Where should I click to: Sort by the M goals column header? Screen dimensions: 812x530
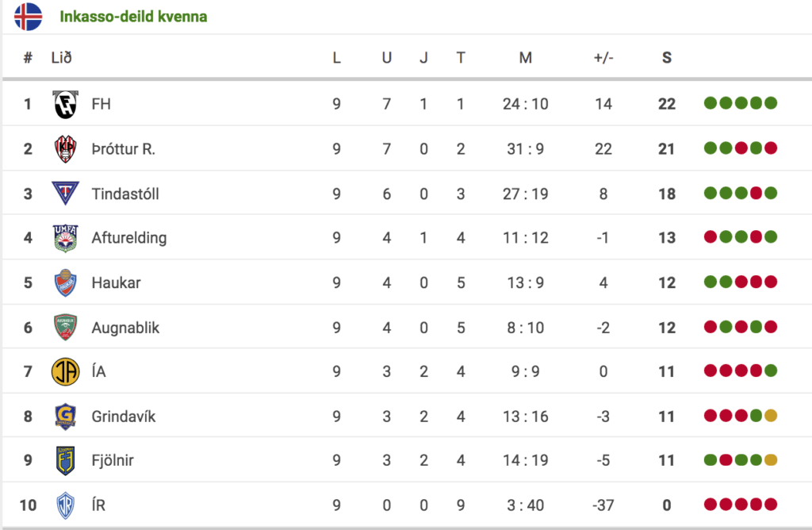(x=525, y=57)
